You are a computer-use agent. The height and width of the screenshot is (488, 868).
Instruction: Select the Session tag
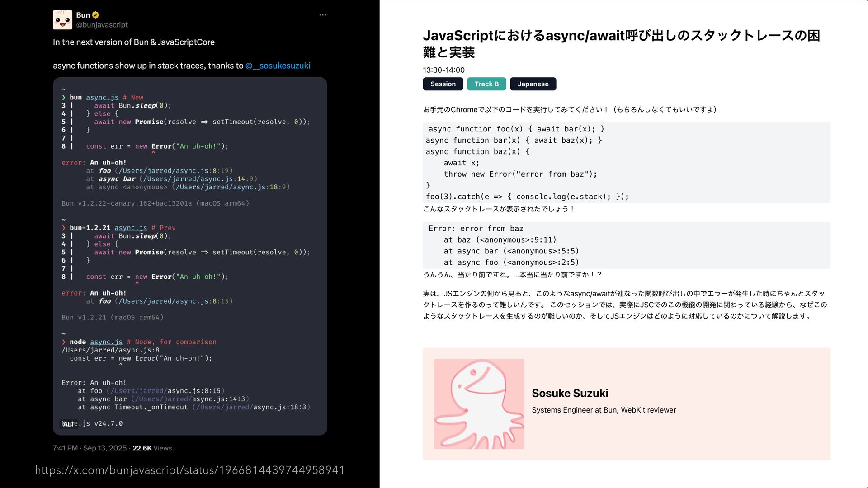443,84
